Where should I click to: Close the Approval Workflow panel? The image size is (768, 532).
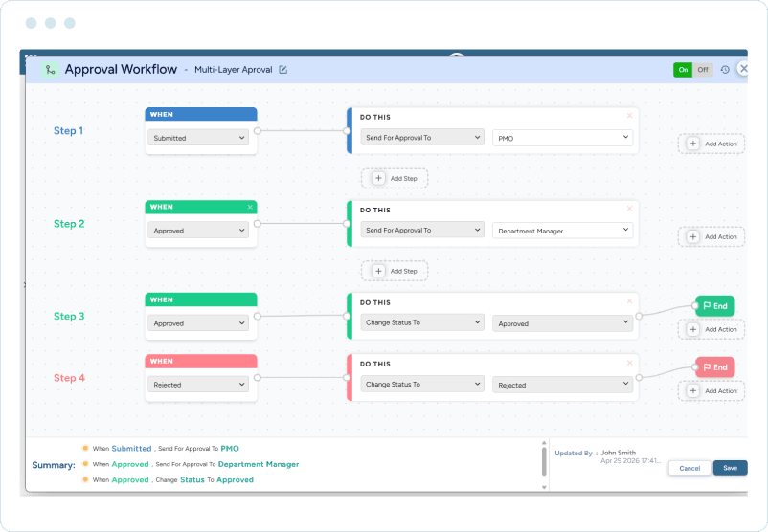[743, 69]
